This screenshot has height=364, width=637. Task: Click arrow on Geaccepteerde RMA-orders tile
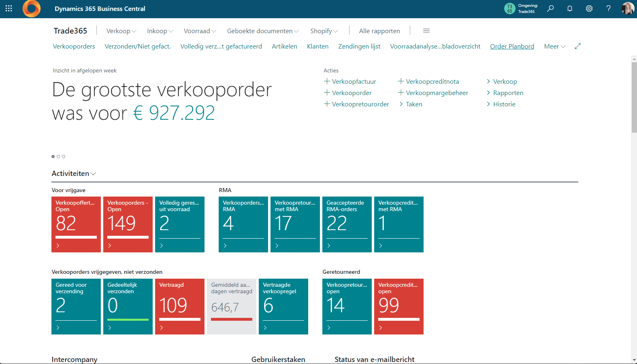point(329,245)
